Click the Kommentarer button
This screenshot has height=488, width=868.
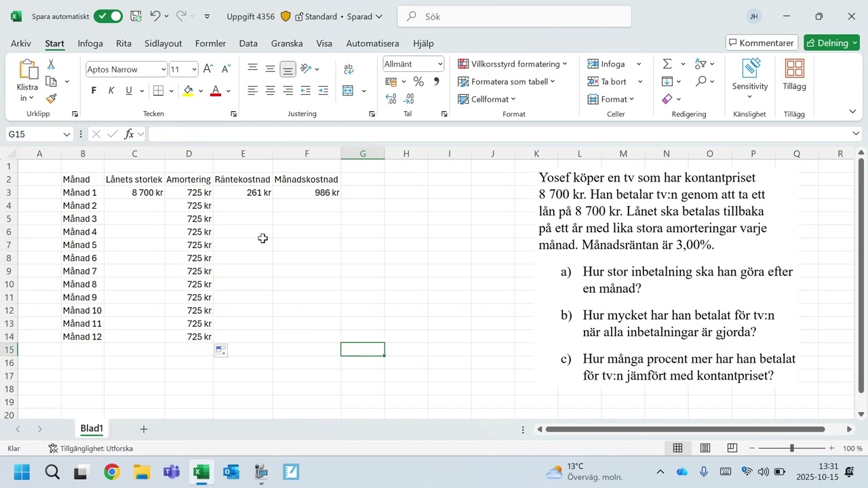[x=762, y=43]
